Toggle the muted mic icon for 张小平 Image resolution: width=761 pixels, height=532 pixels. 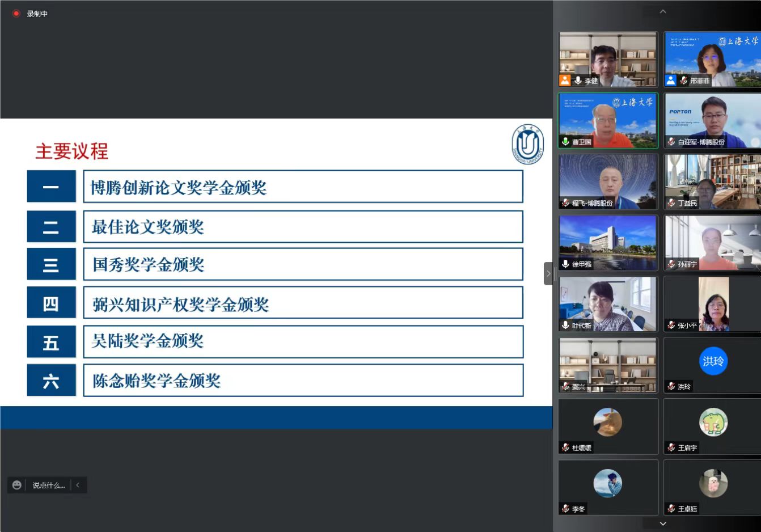671,325
